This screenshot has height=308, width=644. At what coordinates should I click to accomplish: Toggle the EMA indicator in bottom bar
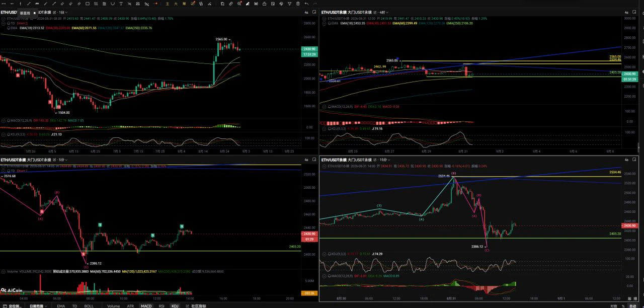pyautogui.click(x=61, y=305)
